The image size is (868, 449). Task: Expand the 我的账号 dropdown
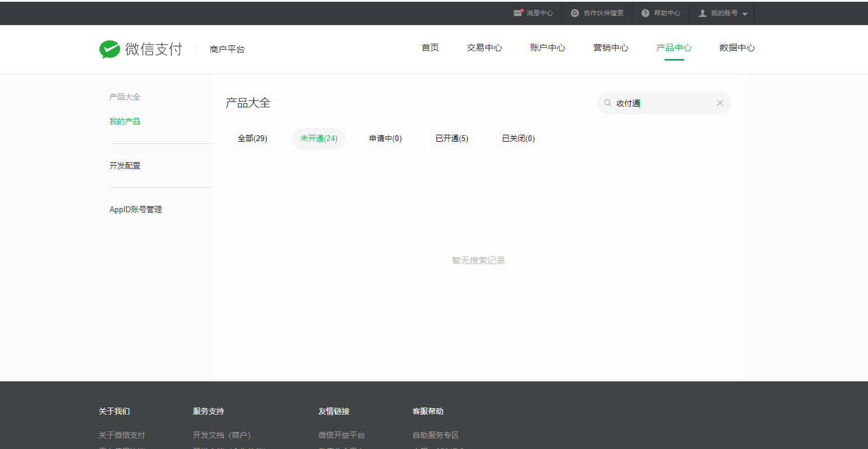pos(723,13)
